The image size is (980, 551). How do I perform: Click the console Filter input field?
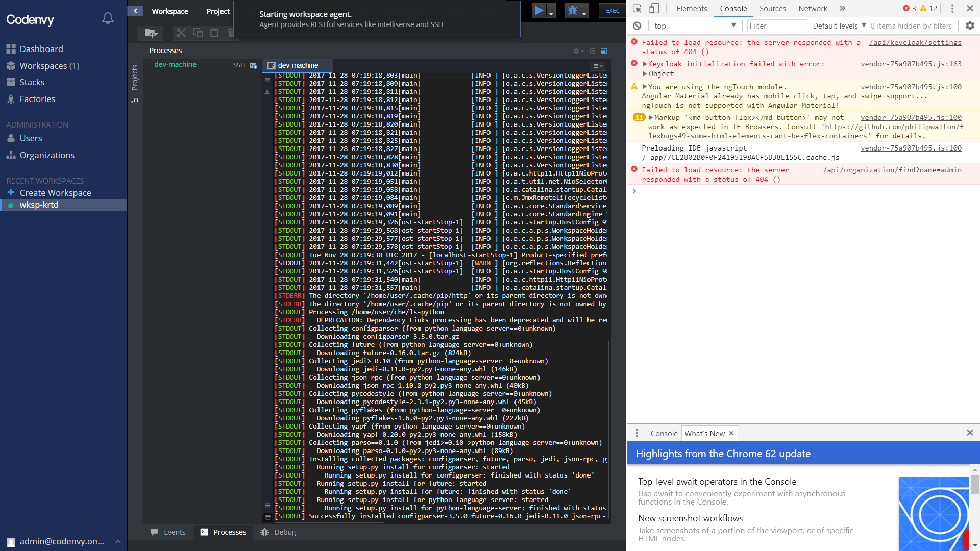tap(776, 26)
